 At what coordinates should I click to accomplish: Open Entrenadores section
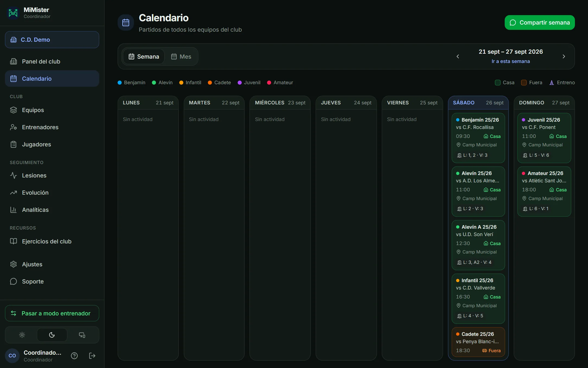(x=52, y=127)
